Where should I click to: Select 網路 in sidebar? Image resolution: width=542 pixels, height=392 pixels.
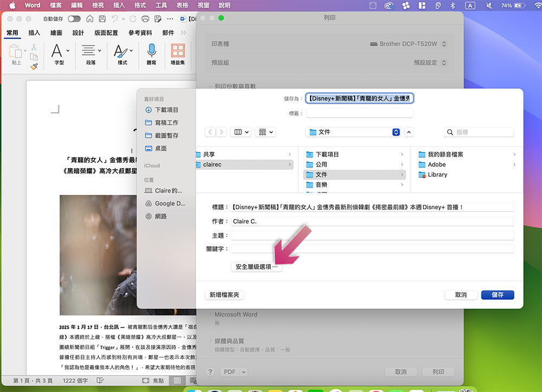click(x=161, y=216)
